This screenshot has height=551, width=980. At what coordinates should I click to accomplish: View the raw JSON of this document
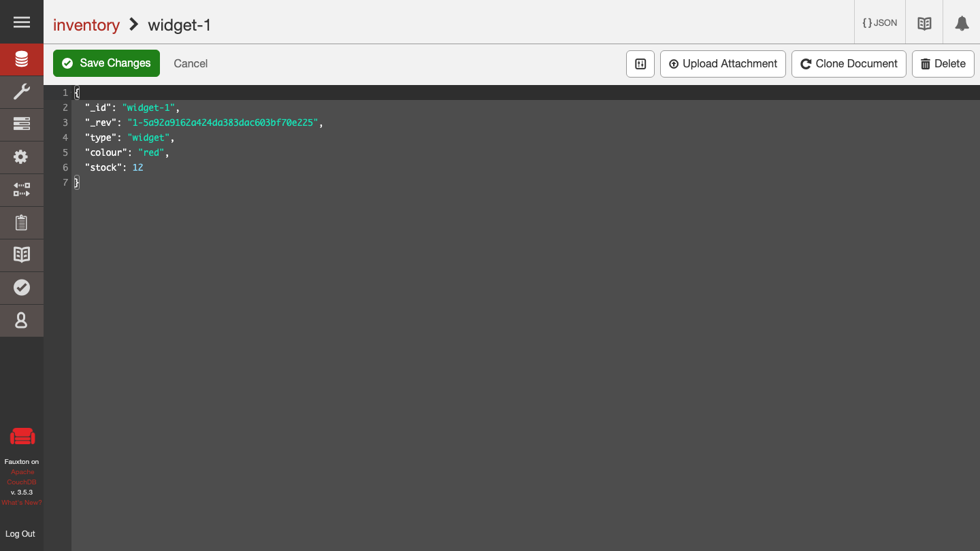[880, 23]
